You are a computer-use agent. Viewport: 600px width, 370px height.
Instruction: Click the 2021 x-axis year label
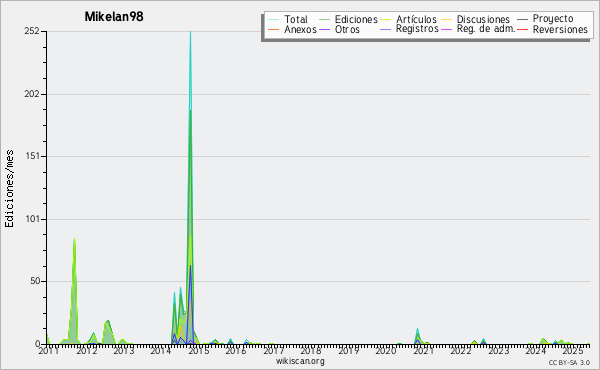pyautogui.click(x=423, y=350)
